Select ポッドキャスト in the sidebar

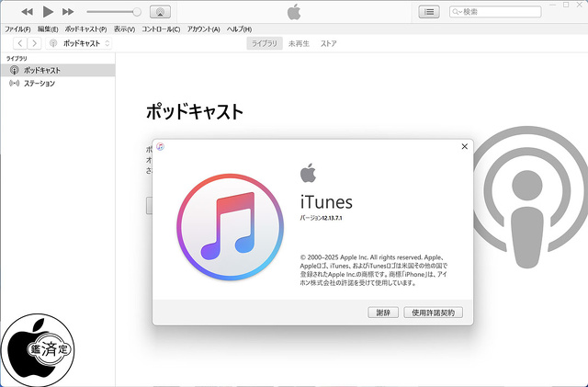tap(58, 70)
